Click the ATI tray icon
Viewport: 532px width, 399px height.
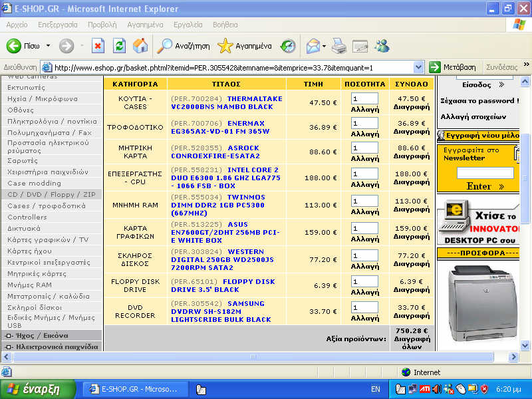(425, 389)
